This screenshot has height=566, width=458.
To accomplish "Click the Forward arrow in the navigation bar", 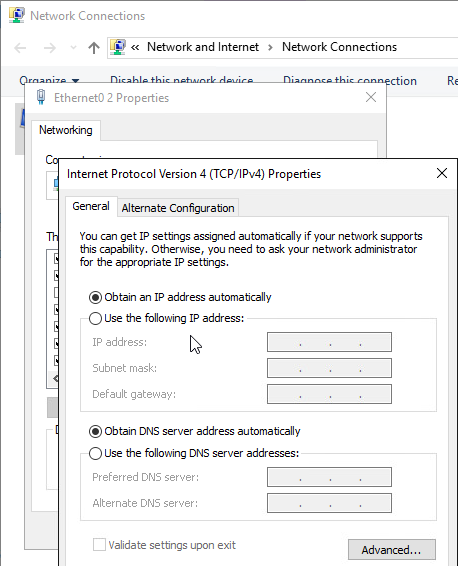I will (x=50, y=48).
